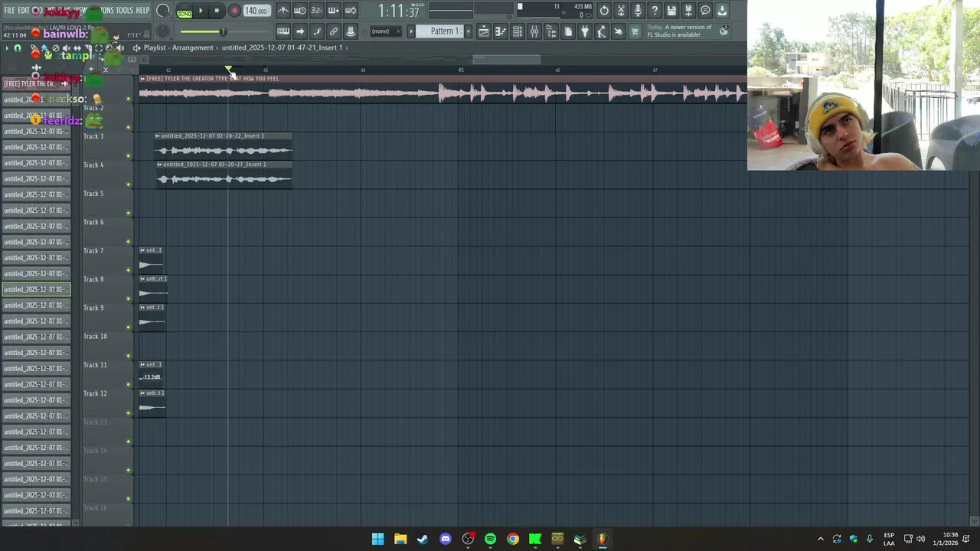Select the highlighted untitled_2025-12-07 clip in picker

pyautogui.click(x=37, y=289)
